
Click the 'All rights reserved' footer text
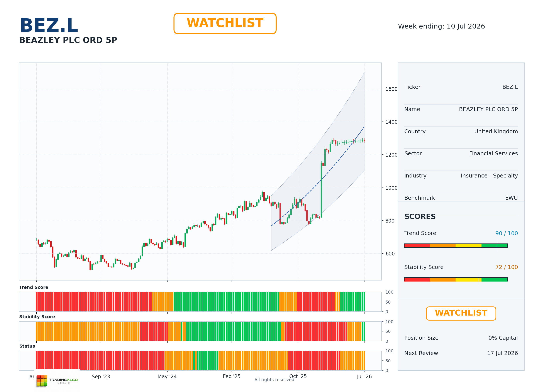pyautogui.click(x=274, y=380)
